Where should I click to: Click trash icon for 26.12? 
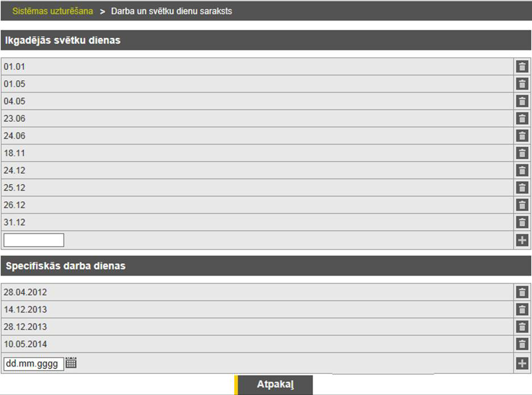(522, 205)
